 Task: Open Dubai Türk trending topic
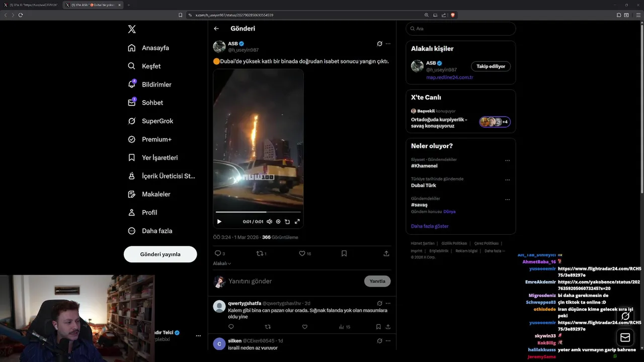(x=424, y=186)
